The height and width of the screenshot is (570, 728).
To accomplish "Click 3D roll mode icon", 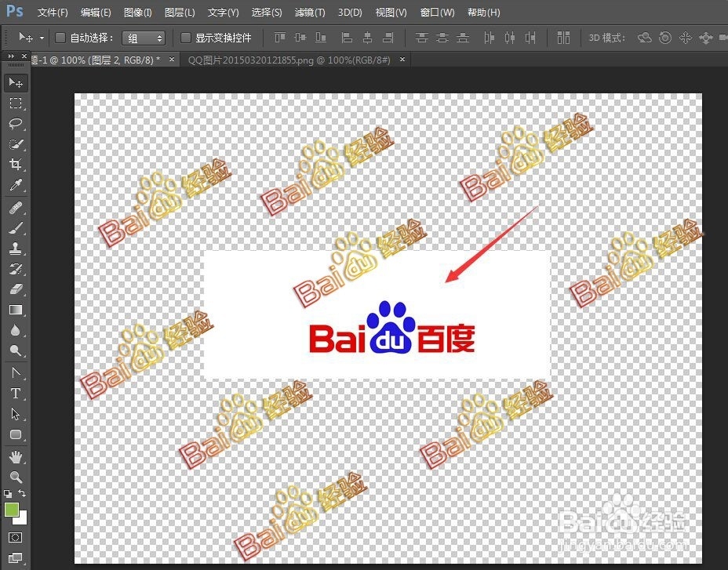I will coord(665,38).
